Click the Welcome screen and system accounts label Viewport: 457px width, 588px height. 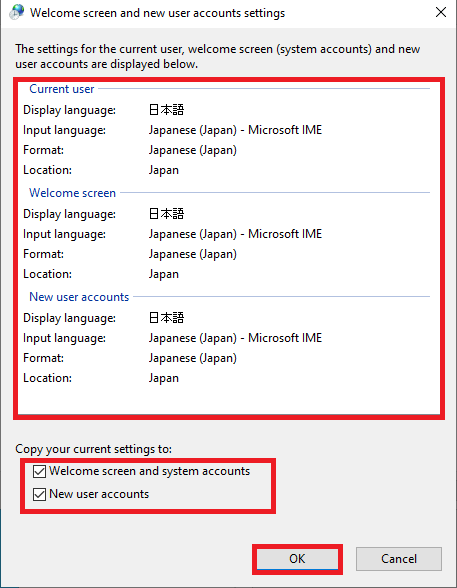[x=149, y=471]
